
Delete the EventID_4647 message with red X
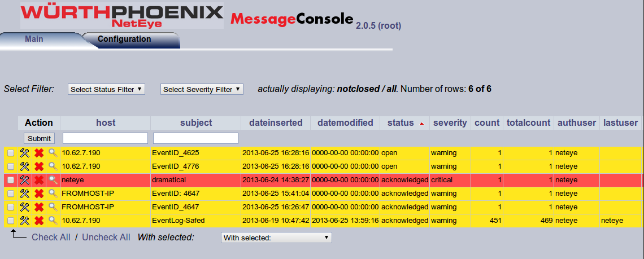click(38, 207)
